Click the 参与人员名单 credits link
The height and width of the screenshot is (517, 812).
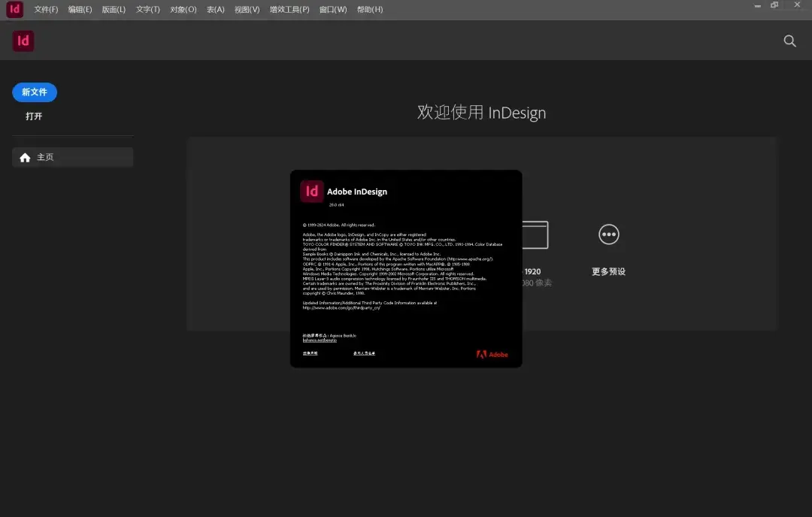point(364,352)
